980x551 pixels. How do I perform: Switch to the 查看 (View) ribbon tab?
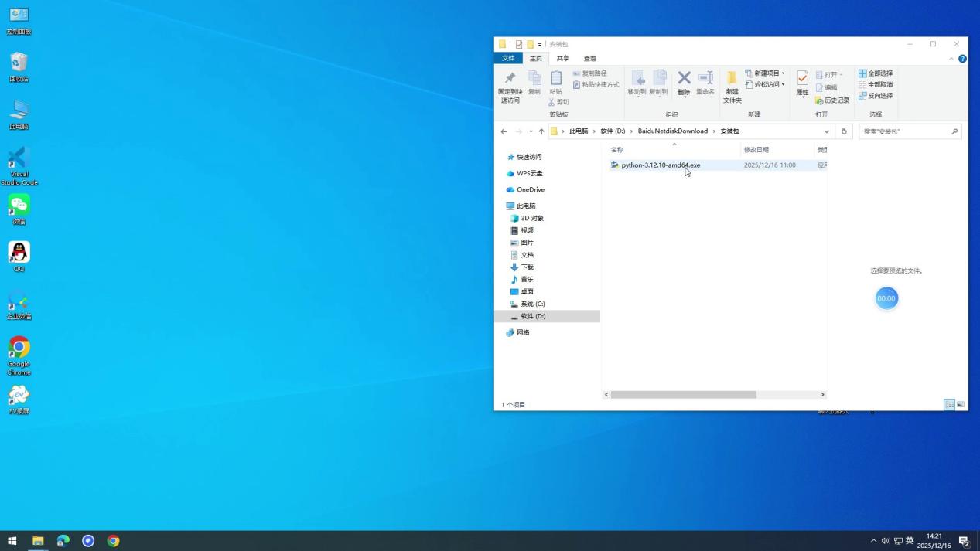click(x=589, y=59)
